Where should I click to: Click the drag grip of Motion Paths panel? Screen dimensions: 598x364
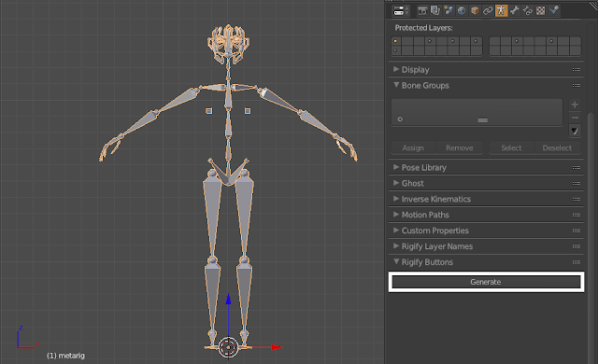point(577,215)
